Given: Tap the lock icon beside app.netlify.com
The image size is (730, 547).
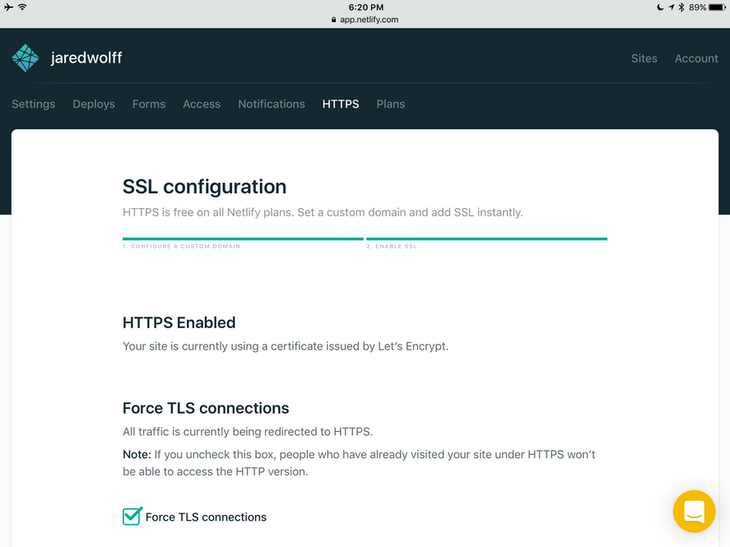Looking at the screenshot, I should pos(334,20).
